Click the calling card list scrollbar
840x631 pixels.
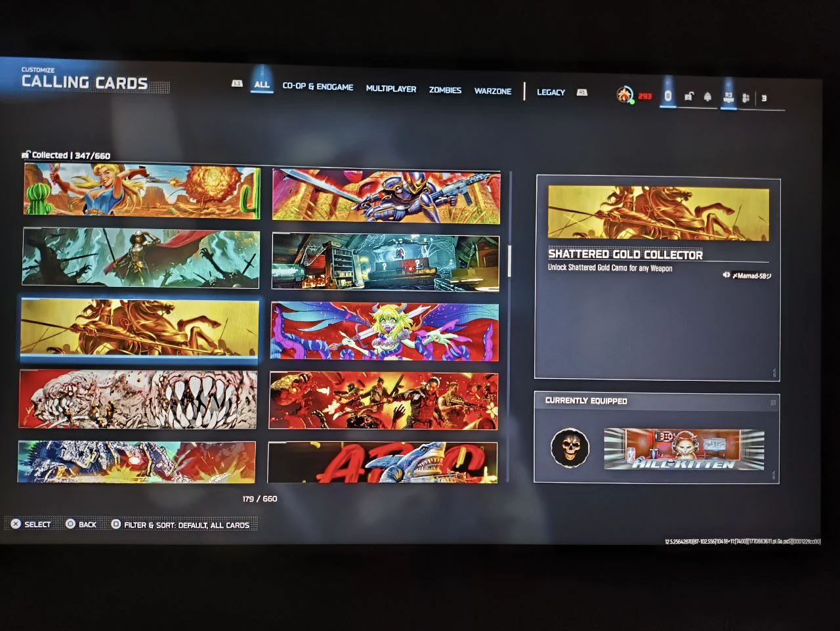point(509,261)
